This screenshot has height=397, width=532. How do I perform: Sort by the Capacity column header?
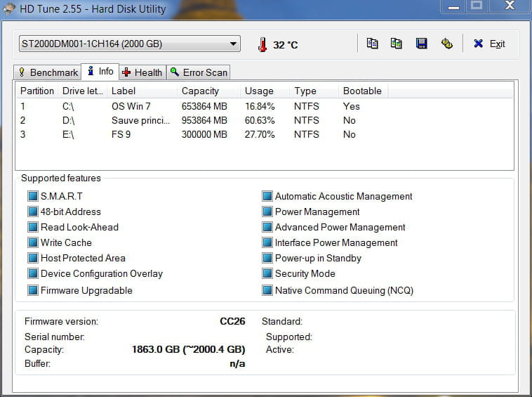click(208, 91)
